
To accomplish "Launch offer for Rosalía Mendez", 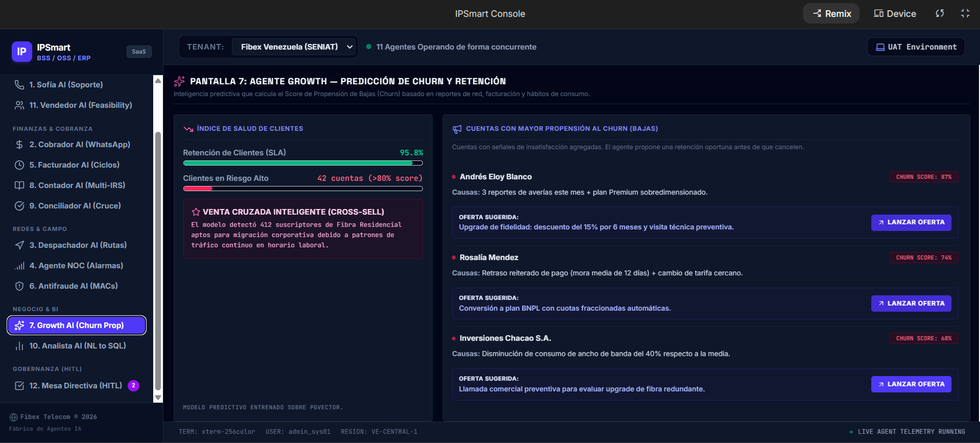I will click(911, 304).
